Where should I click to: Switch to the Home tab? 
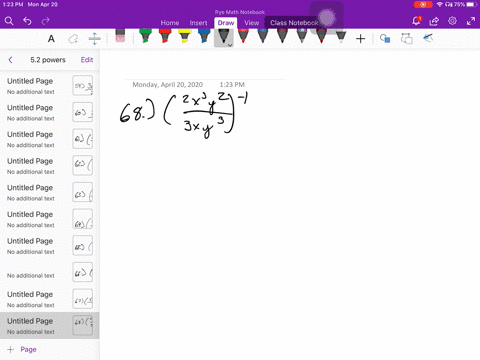[x=170, y=23]
